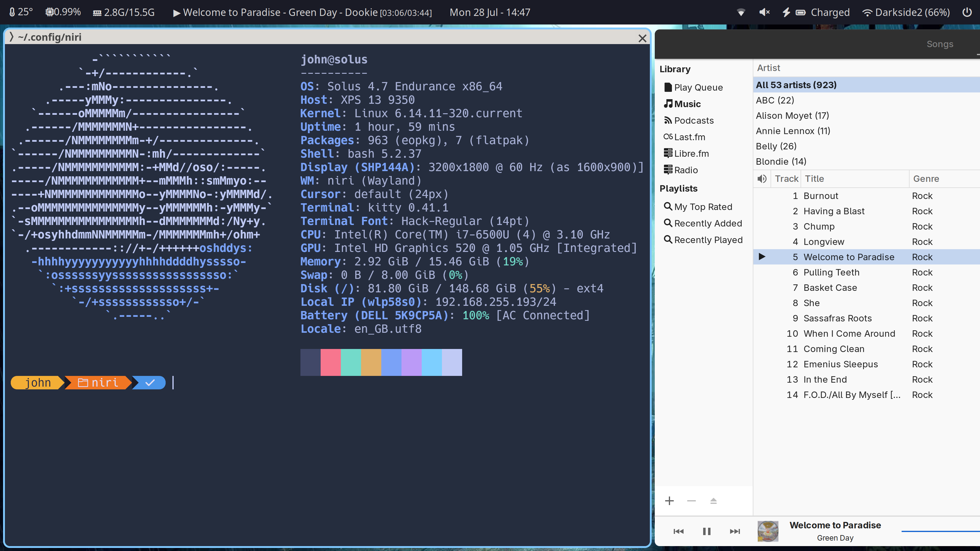Close the kitty terminal window

[x=642, y=38]
